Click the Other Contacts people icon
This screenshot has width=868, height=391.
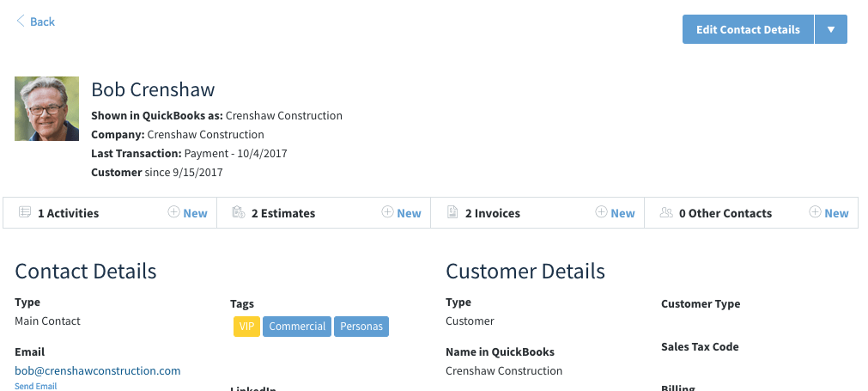pyautogui.click(x=666, y=212)
